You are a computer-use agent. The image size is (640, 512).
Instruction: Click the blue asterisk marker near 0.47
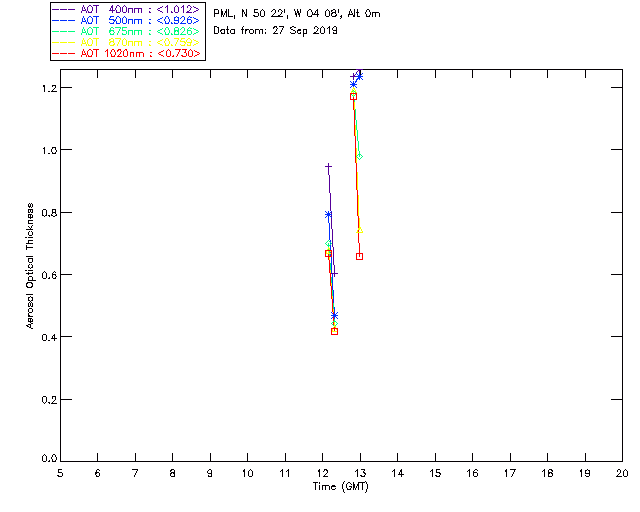[x=334, y=316]
